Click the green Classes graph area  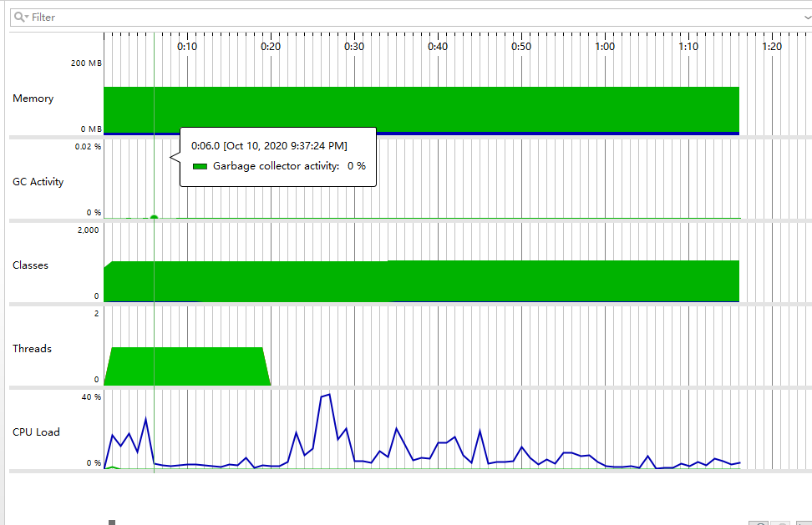tap(421, 280)
